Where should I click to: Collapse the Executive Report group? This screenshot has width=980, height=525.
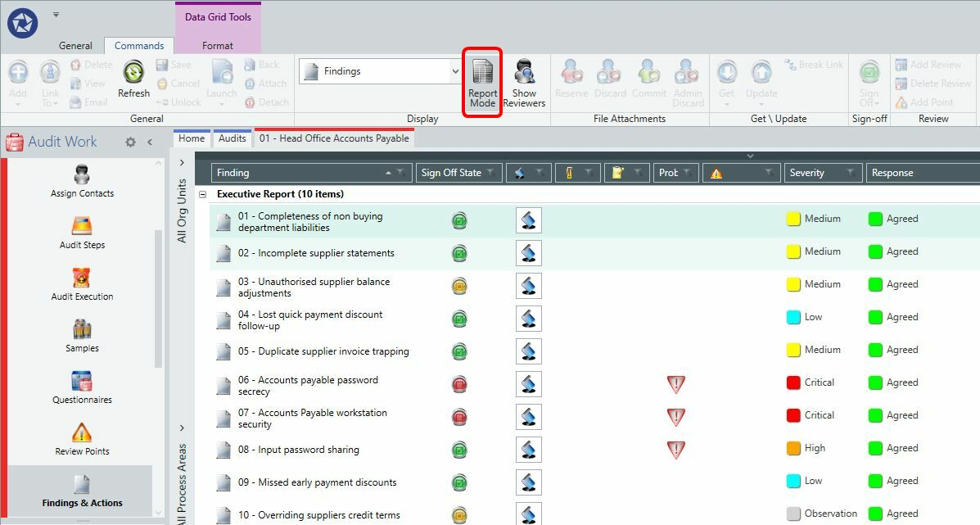click(202, 194)
